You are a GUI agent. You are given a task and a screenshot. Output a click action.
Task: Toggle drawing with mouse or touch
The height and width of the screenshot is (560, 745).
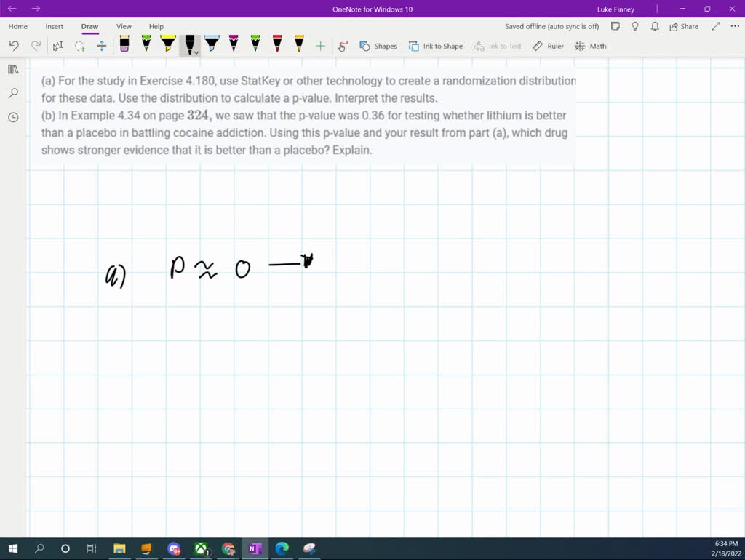point(343,46)
